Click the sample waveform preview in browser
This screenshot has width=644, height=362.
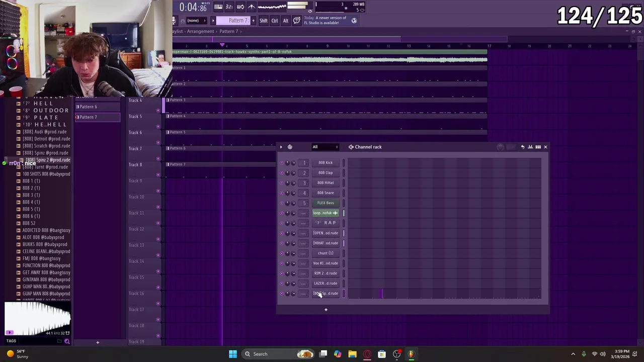pos(38,318)
